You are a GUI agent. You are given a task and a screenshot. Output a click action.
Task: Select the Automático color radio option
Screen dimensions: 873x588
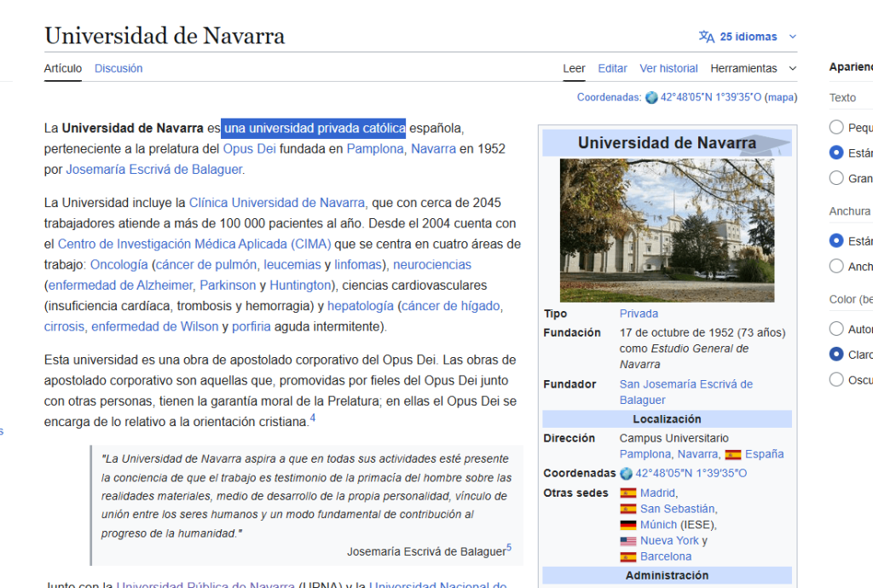pyautogui.click(x=836, y=329)
